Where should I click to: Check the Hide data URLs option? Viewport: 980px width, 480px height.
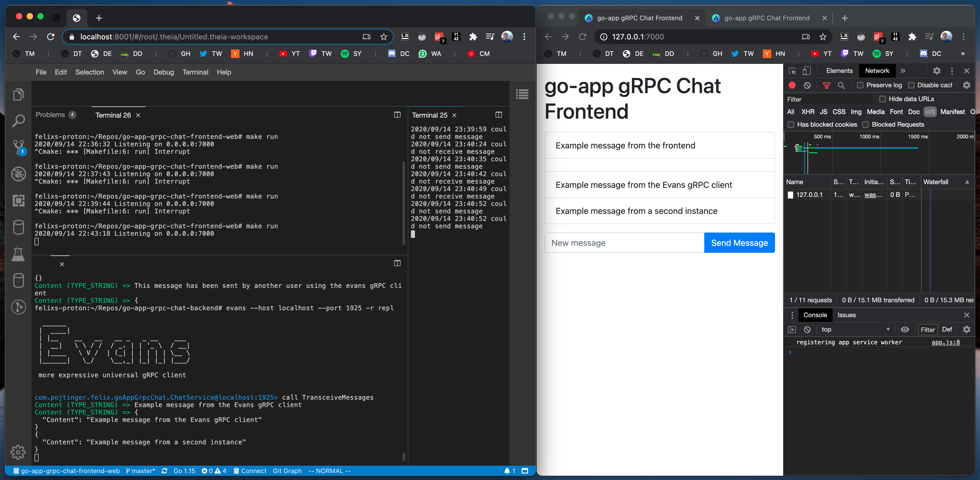(x=882, y=99)
